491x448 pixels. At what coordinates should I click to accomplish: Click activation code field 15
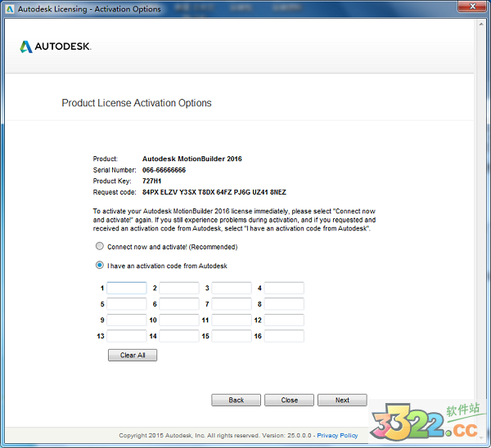(232, 336)
